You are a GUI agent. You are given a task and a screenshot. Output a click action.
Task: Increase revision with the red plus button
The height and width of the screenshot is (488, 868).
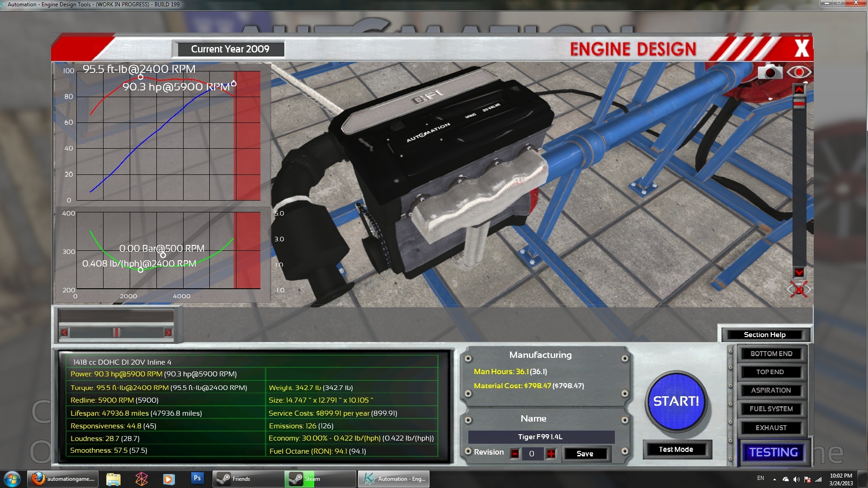tap(551, 454)
